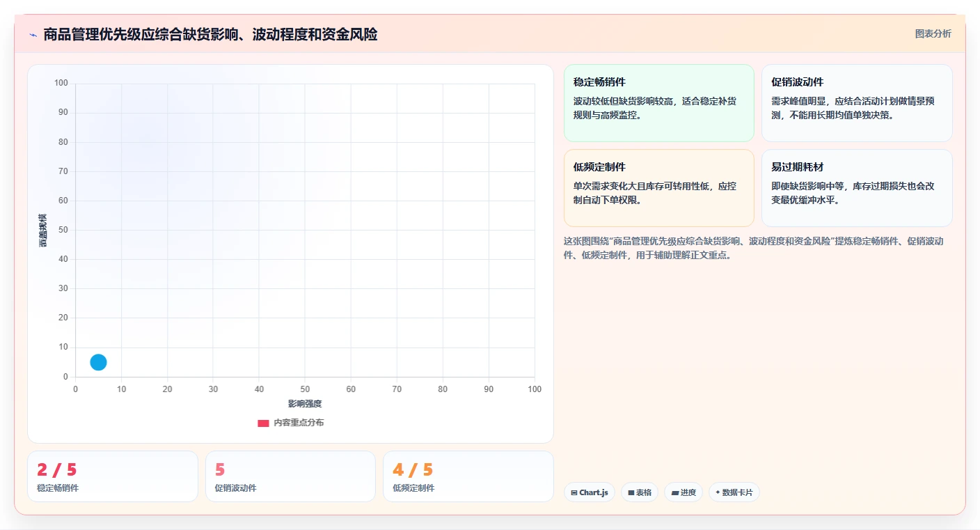Click the x-axis tick label 100
This screenshot has height=530, width=980.
pos(535,389)
